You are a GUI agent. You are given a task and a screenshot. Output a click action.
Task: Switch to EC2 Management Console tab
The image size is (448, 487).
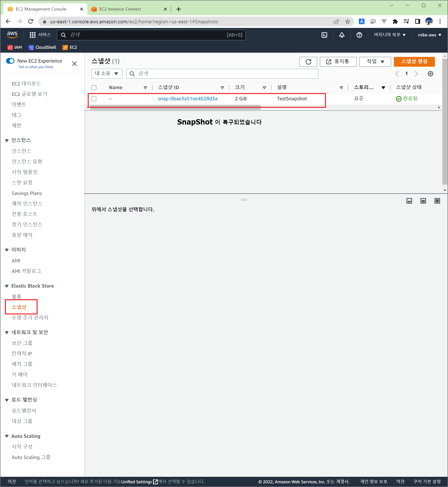tap(45, 9)
